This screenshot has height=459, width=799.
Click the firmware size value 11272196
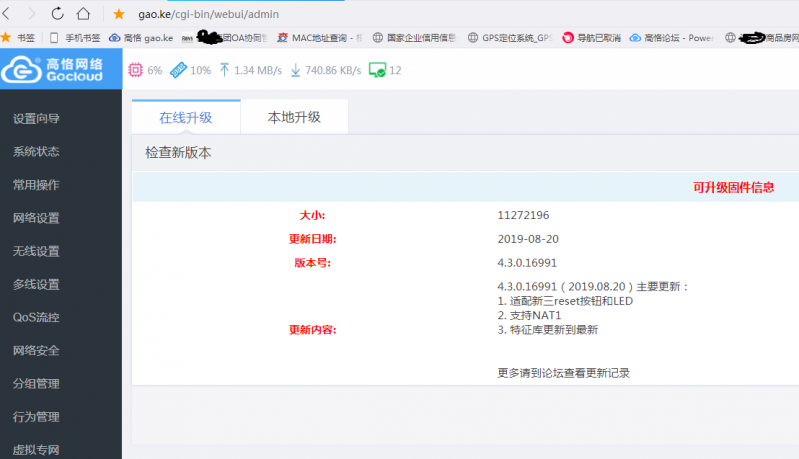[x=523, y=215]
